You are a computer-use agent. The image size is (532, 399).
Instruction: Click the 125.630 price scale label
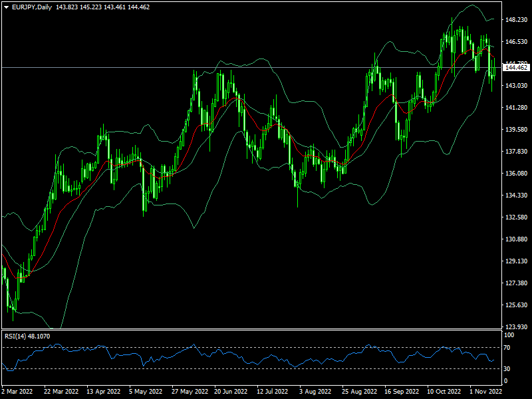[517, 305]
